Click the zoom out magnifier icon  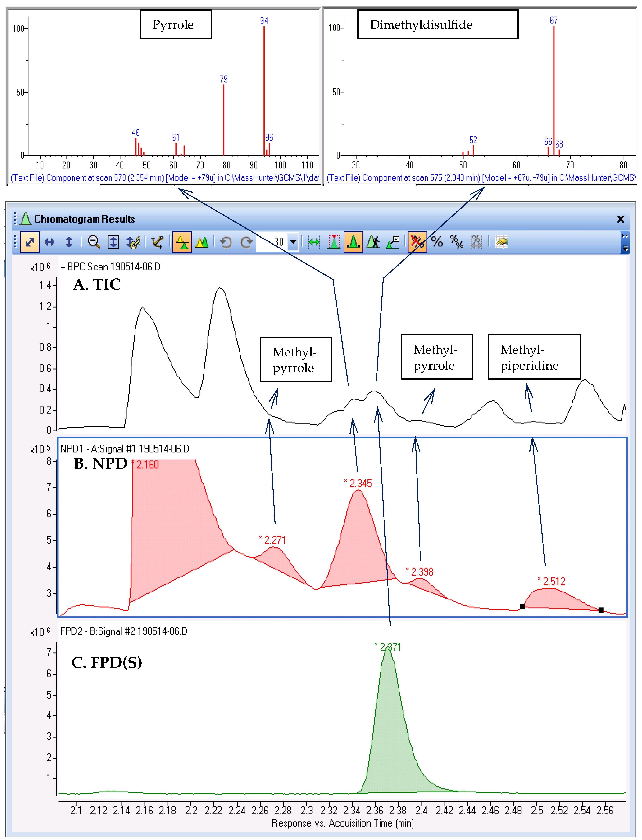[x=94, y=242]
